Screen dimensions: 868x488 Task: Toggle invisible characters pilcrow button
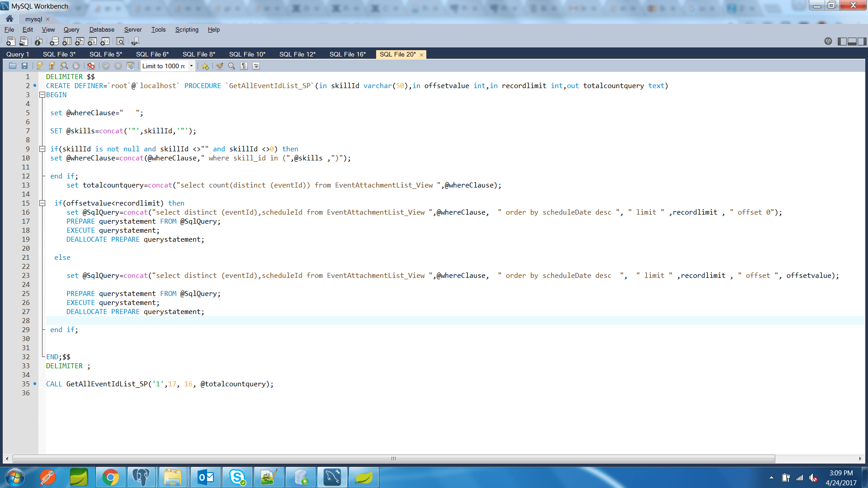[x=244, y=66]
